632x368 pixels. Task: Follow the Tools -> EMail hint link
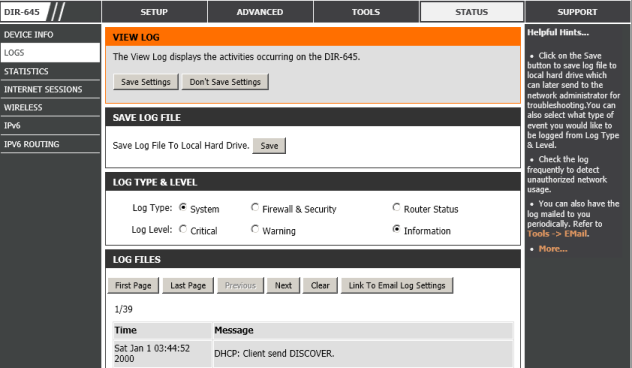pos(558,234)
